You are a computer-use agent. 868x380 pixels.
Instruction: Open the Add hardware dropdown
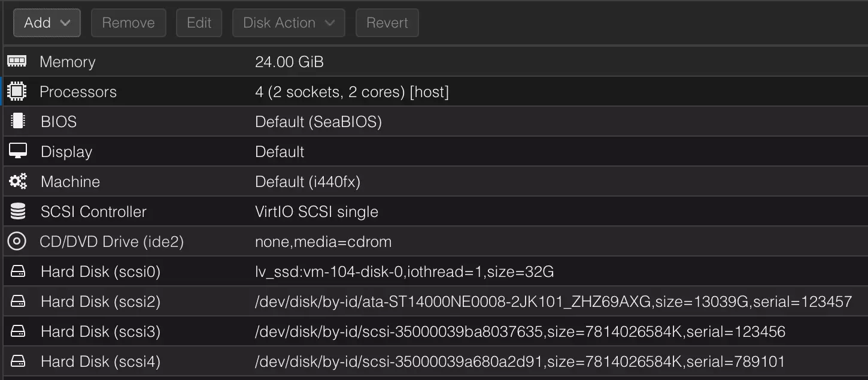point(47,23)
